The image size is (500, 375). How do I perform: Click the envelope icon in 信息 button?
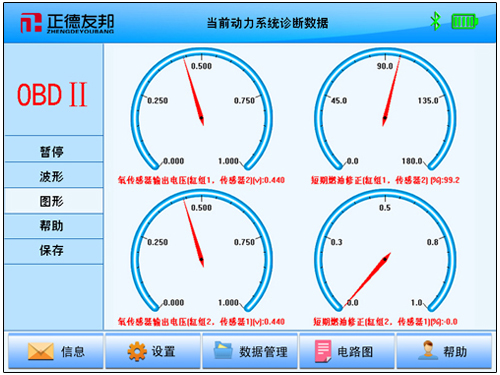[41, 352]
